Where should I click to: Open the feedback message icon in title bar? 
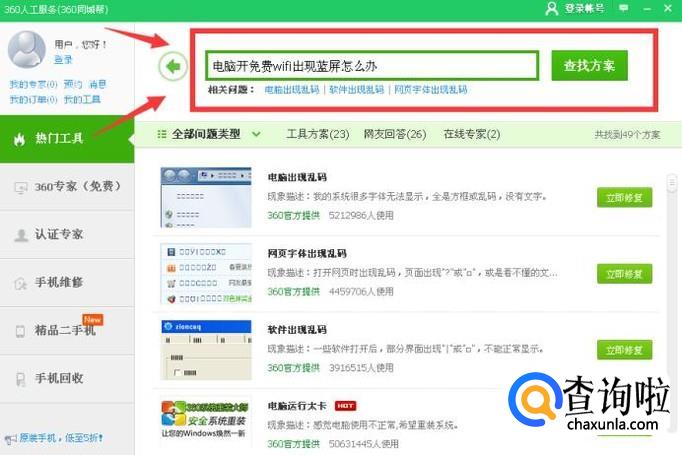pyautogui.click(x=623, y=8)
